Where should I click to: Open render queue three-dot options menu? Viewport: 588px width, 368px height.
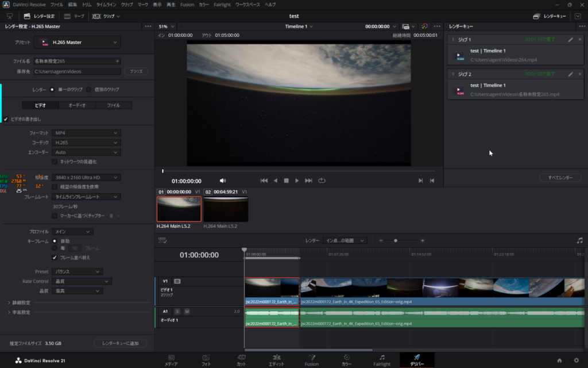pyautogui.click(x=582, y=26)
